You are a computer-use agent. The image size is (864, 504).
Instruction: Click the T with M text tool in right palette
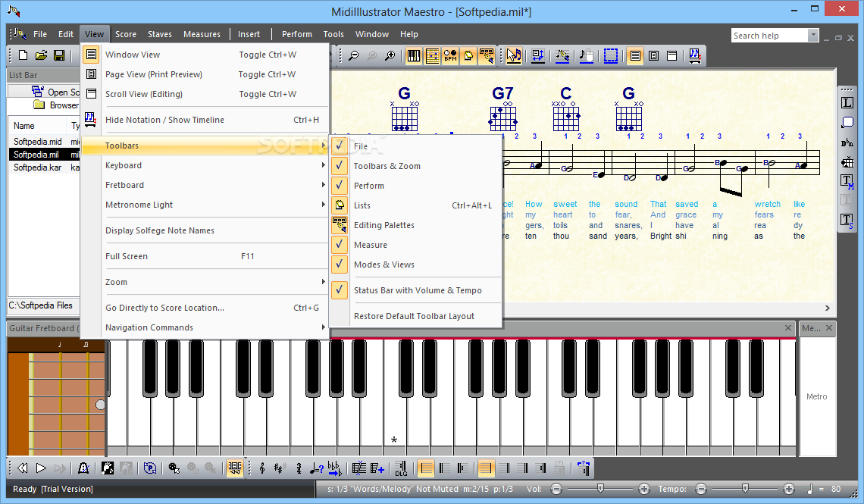847,181
